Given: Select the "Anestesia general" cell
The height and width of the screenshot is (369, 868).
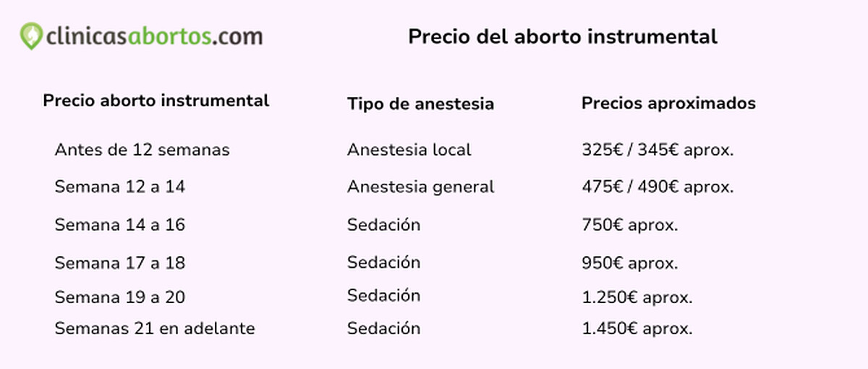Looking at the screenshot, I should tap(420, 187).
